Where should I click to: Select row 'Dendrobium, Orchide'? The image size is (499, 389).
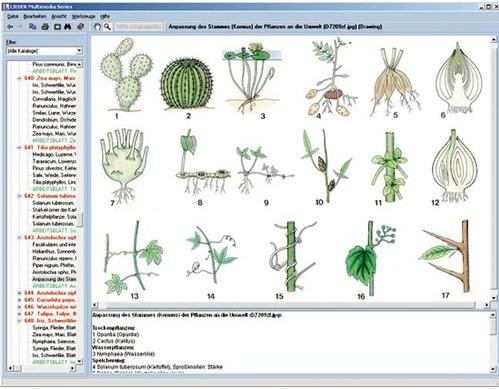pos(54,120)
